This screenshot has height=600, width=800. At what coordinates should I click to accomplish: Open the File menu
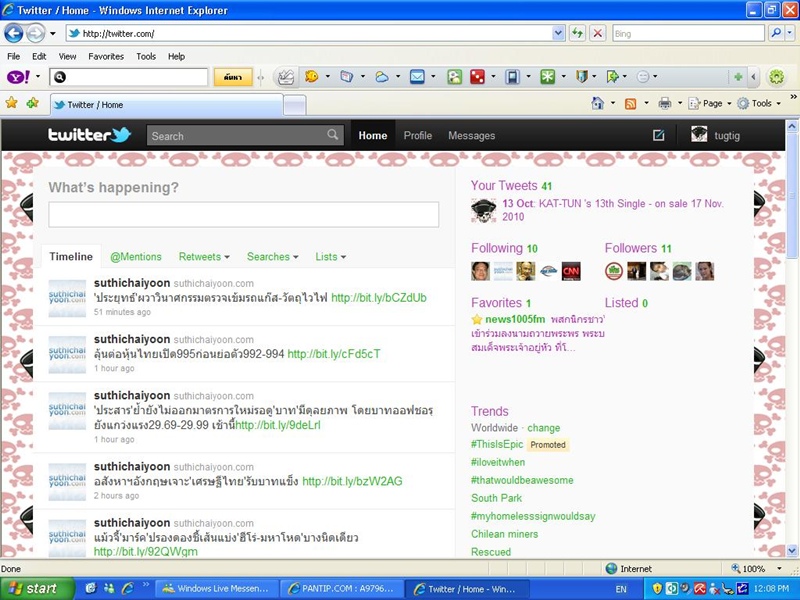(14, 56)
